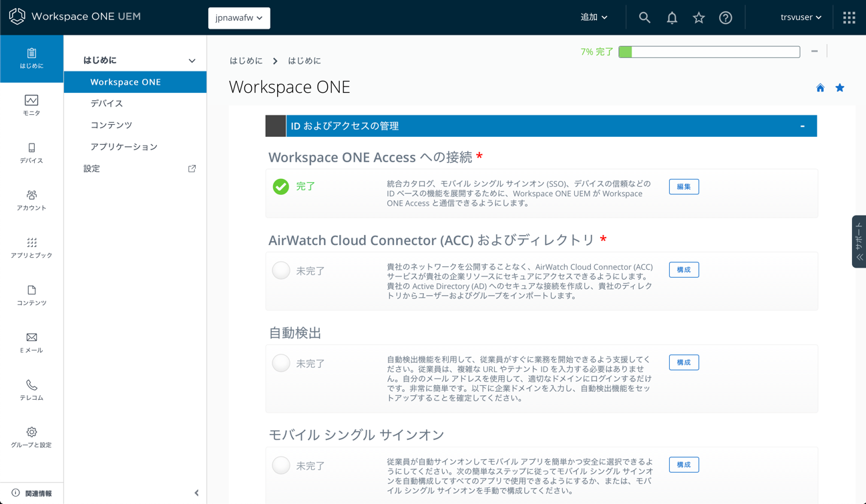Click the Workspace ONE page heading

click(289, 87)
